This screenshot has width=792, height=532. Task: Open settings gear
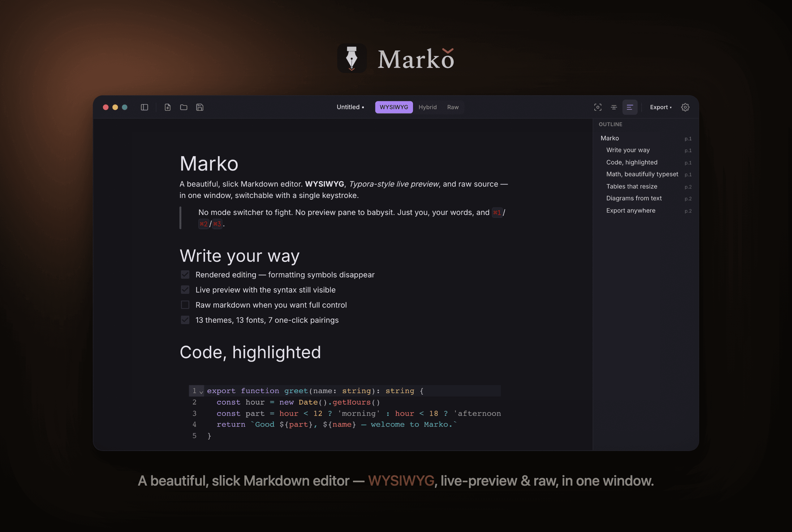685,107
